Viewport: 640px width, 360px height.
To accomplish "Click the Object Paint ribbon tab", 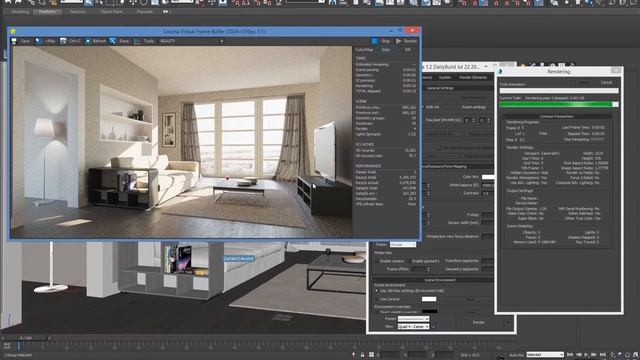I will tap(111, 12).
